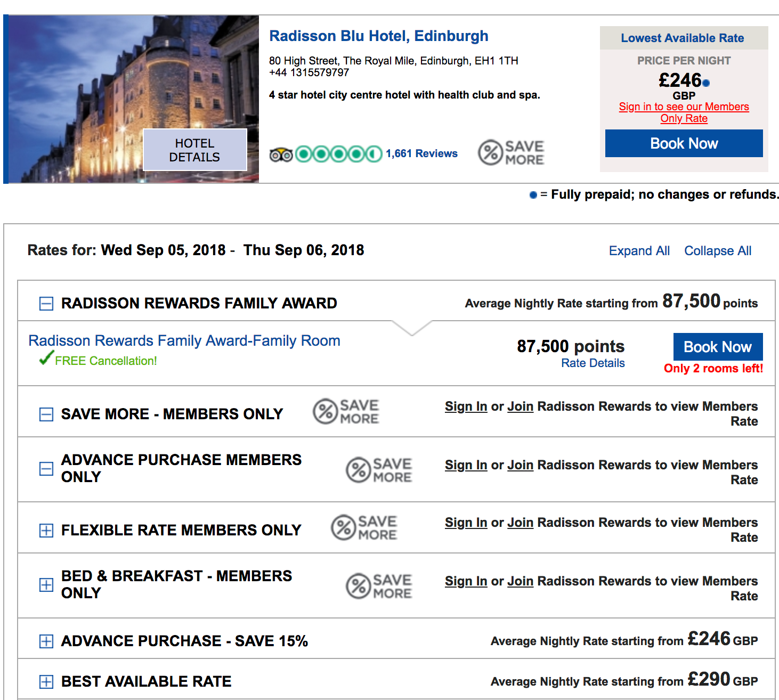Click the TripAdvisor owl logo icon

pyautogui.click(x=281, y=154)
